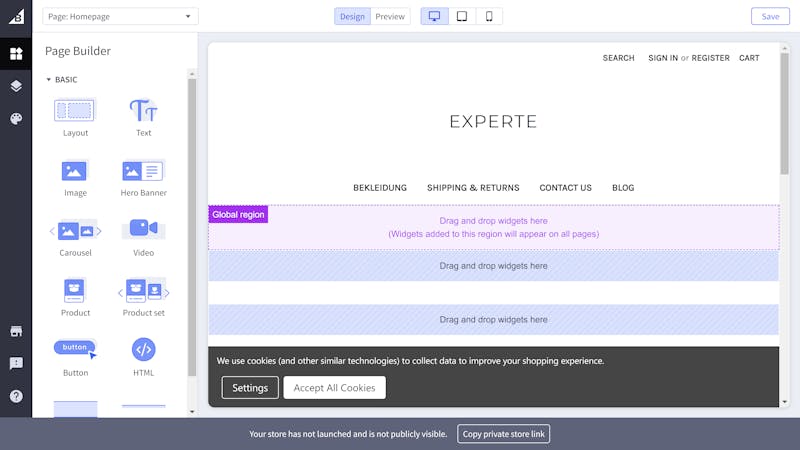Select the Text widget

pos(143,117)
